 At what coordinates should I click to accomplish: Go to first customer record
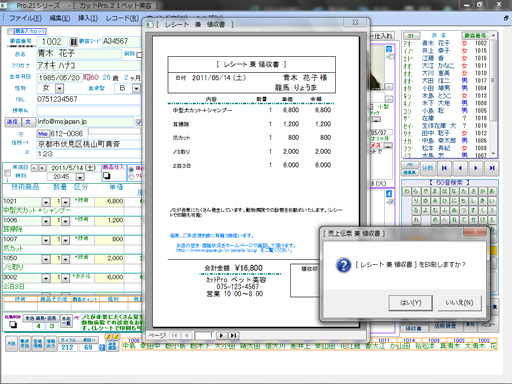(x=444, y=168)
